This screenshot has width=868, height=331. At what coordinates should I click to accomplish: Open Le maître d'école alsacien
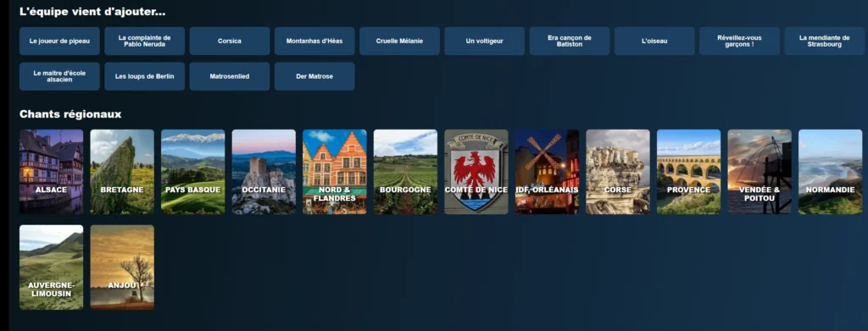(60, 76)
